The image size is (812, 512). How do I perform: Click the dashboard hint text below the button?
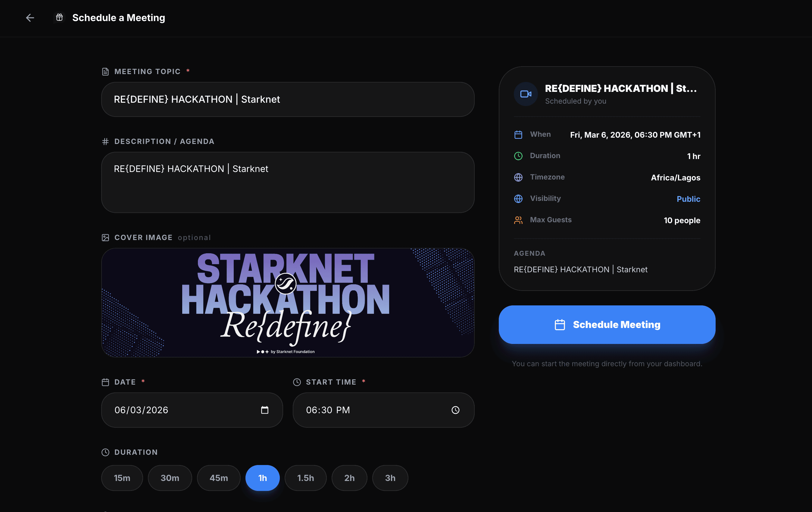pyautogui.click(x=607, y=364)
